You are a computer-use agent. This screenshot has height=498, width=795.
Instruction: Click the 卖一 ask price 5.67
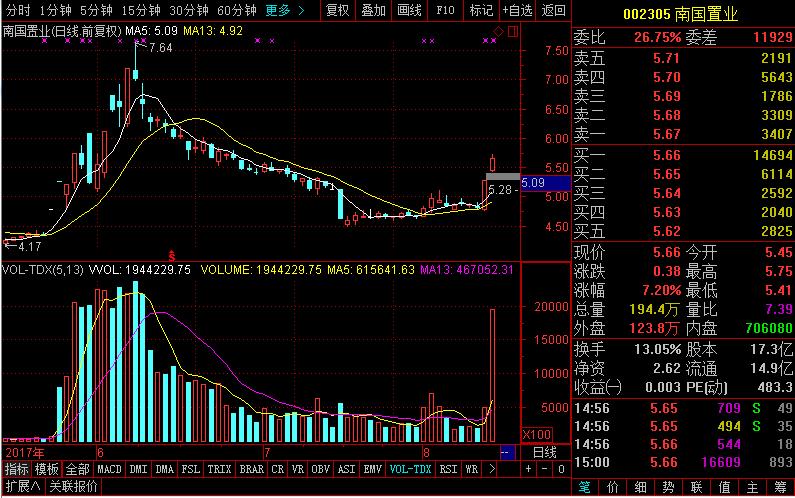coord(666,134)
